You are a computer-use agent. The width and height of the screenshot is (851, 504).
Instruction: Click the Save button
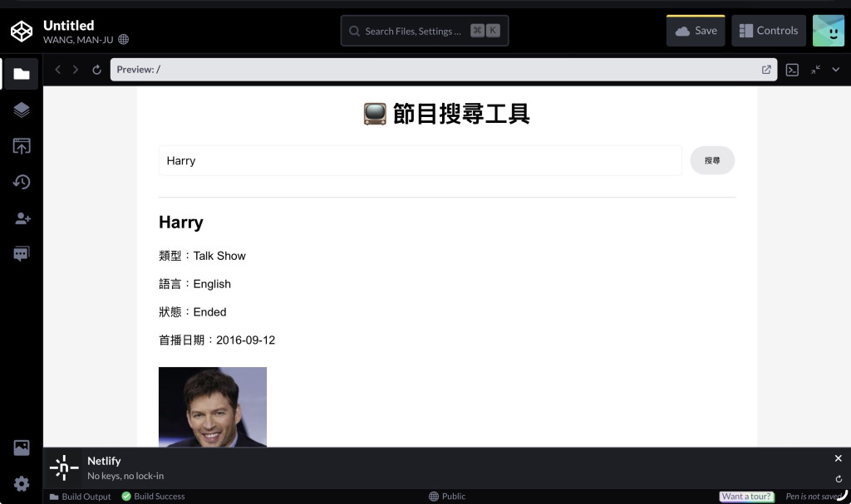(x=696, y=31)
